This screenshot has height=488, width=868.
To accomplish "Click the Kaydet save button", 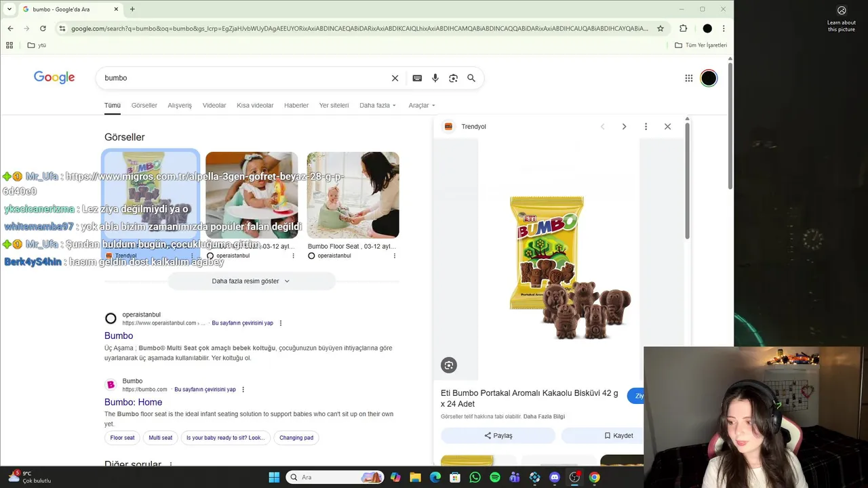I will point(618,436).
